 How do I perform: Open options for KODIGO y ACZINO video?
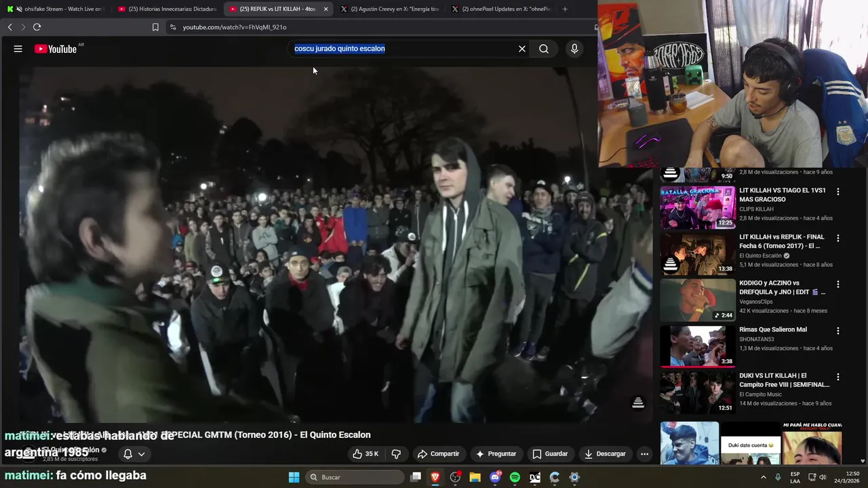pos(838,284)
